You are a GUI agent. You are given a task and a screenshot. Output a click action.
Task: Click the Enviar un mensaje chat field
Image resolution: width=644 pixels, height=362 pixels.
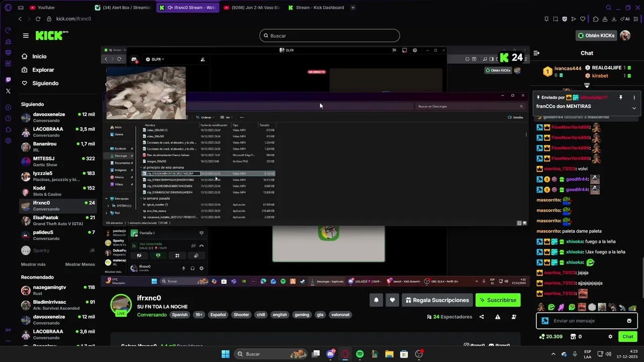[587, 321]
